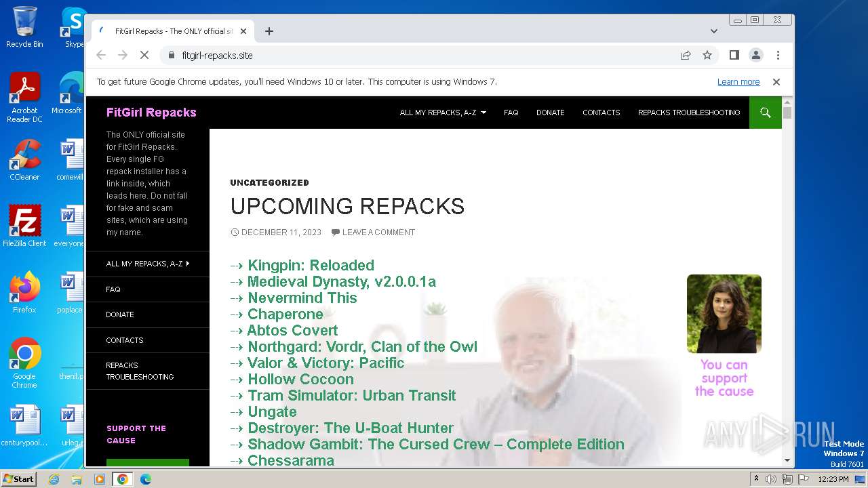Image resolution: width=868 pixels, height=488 pixels.
Task: Click Kingpin: Reloaded list entry
Action: click(x=311, y=265)
